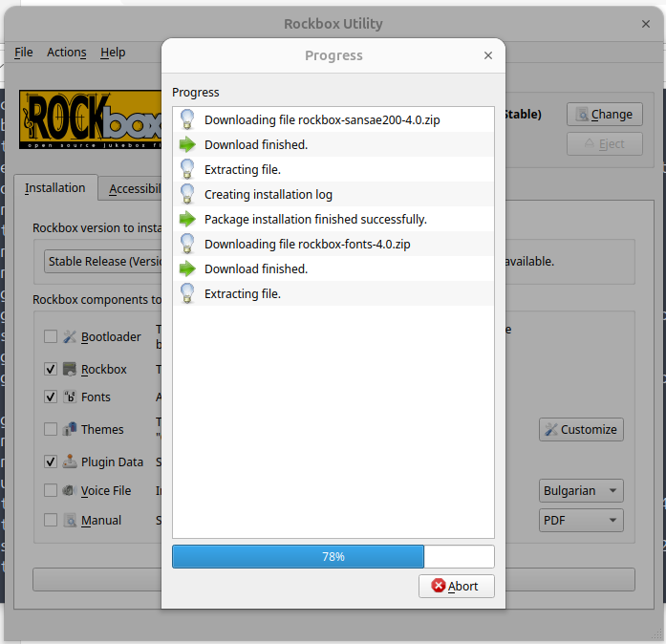Click the Bootloader tools icon
666x644 pixels.
pyautogui.click(x=69, y=337)
